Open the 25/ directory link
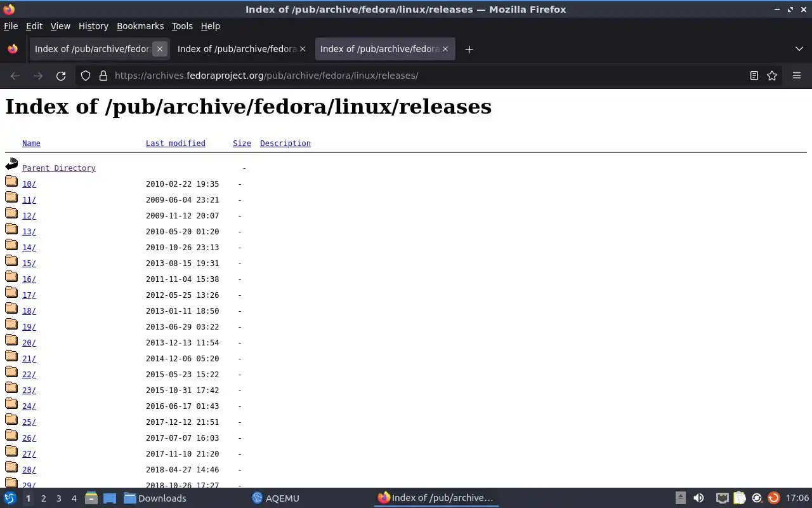 pyautogui.click(x=29, y=422)
